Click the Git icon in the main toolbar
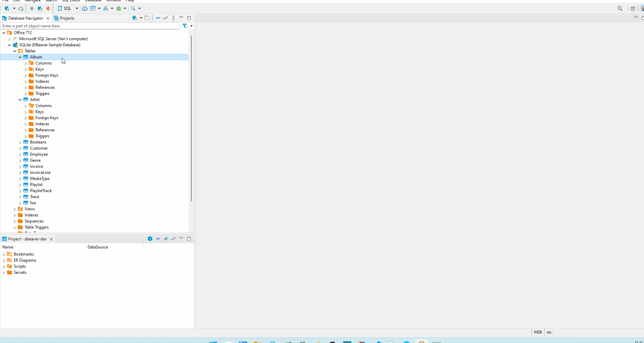The image size is (644, 343). coord(93,8)
